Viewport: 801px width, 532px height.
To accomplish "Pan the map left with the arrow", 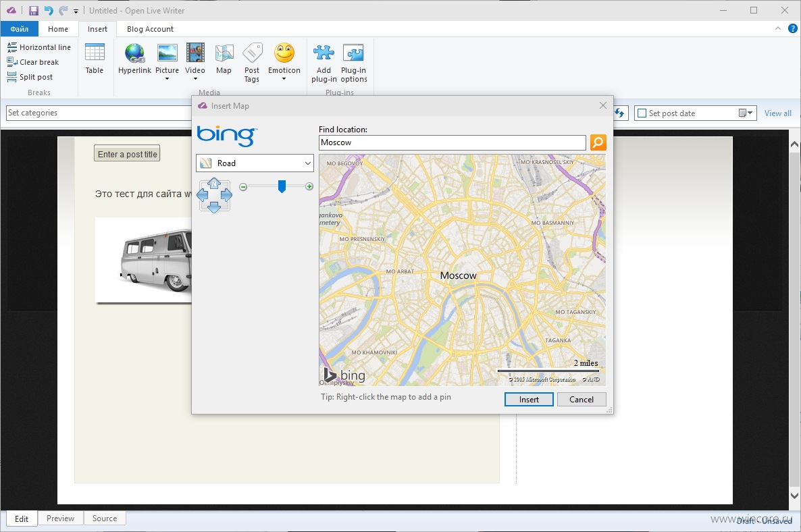I will point(203,194).
